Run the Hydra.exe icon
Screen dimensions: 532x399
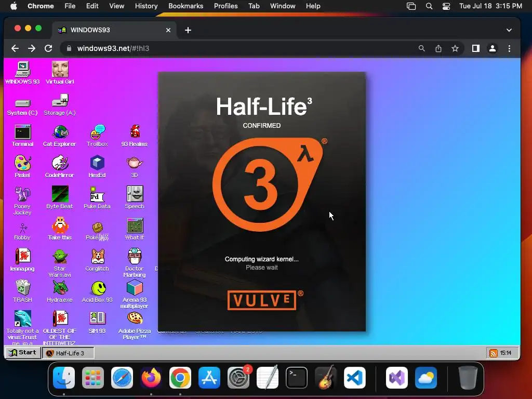tap(60, 291)
